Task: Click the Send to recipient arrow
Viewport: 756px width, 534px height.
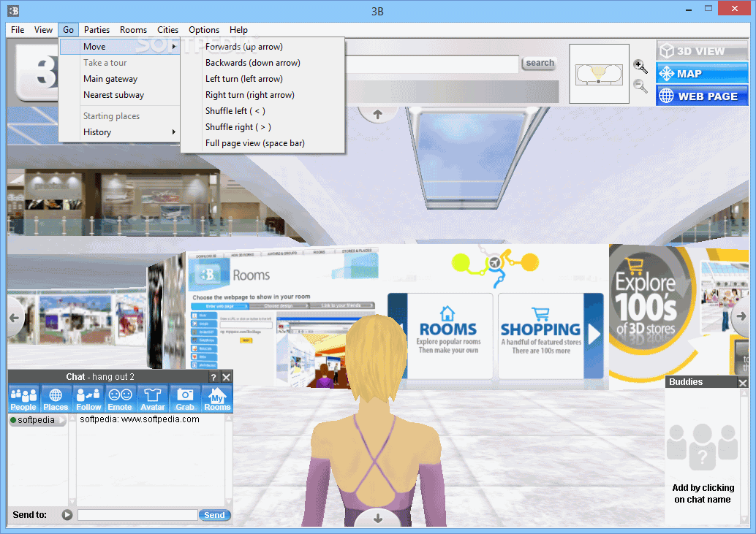Action: (x=67, y=515)
